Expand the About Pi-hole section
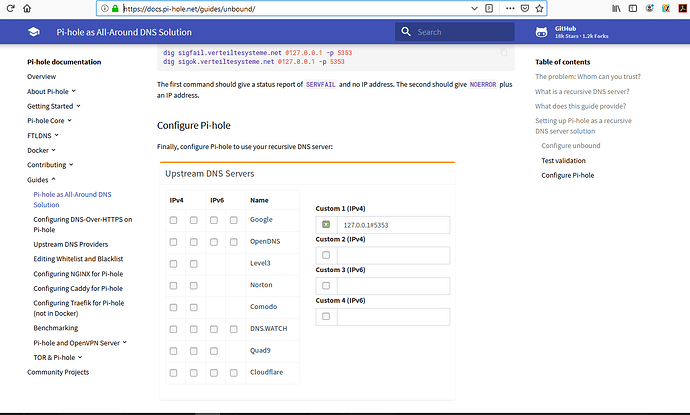The width and height of the screenshot is (690, 415). (x=51, y=92)
